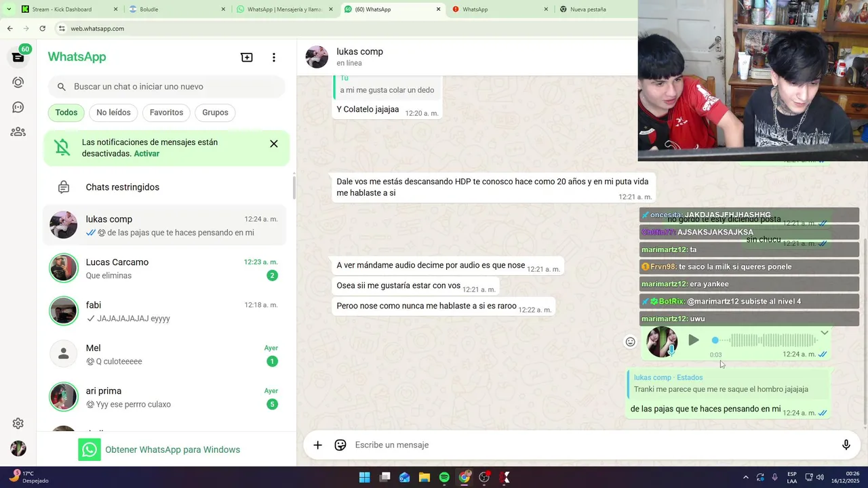Open the three-dot menu next to WhatsApp title

274,58
